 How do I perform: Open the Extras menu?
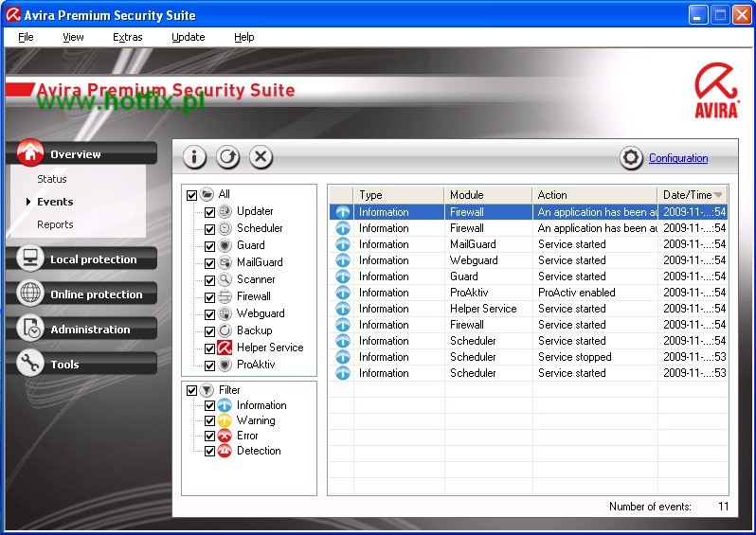(127, 37)
